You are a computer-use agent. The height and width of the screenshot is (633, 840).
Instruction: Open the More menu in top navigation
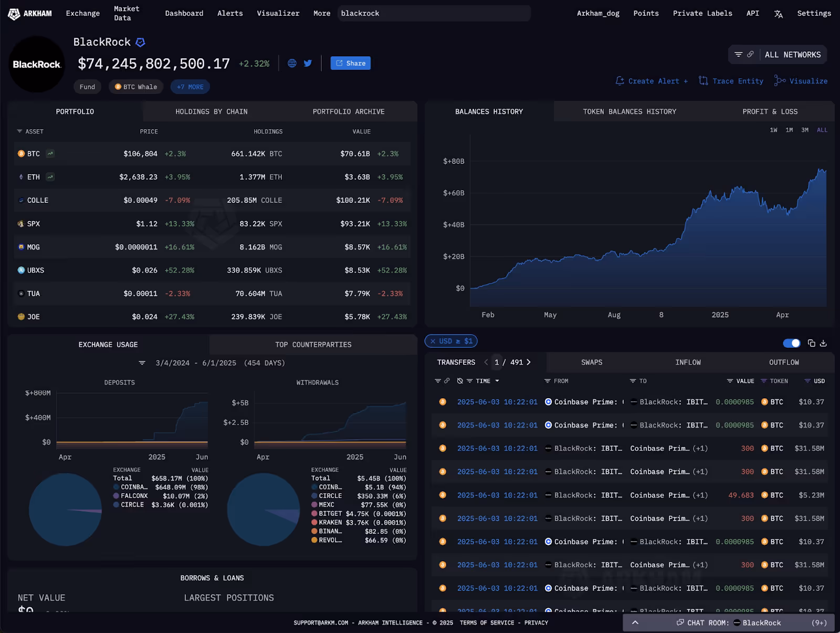point(322,14)
